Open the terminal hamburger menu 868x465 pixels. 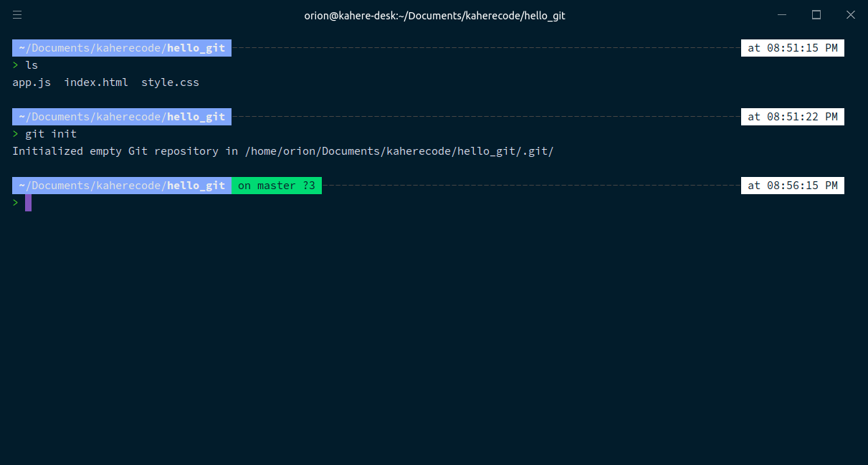point(17,15)
